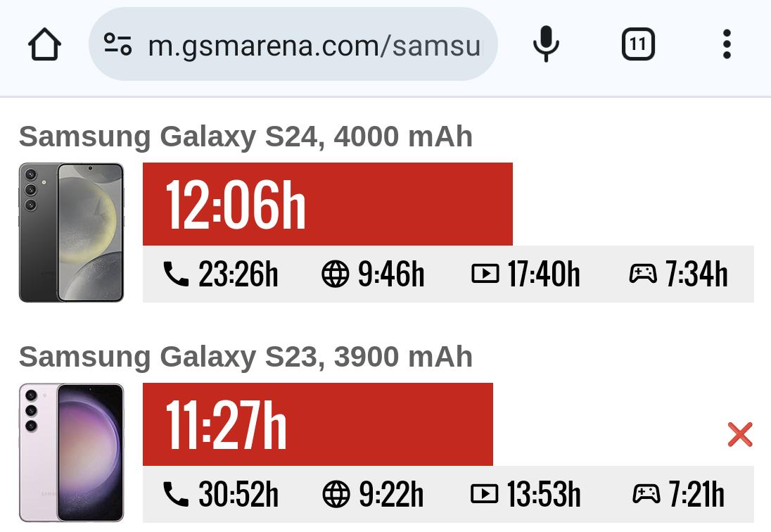Viewport: 771px width, 532px height.
Task: Tap the Galaxy S23 phone thumbnail
Action: click(72, 452)
